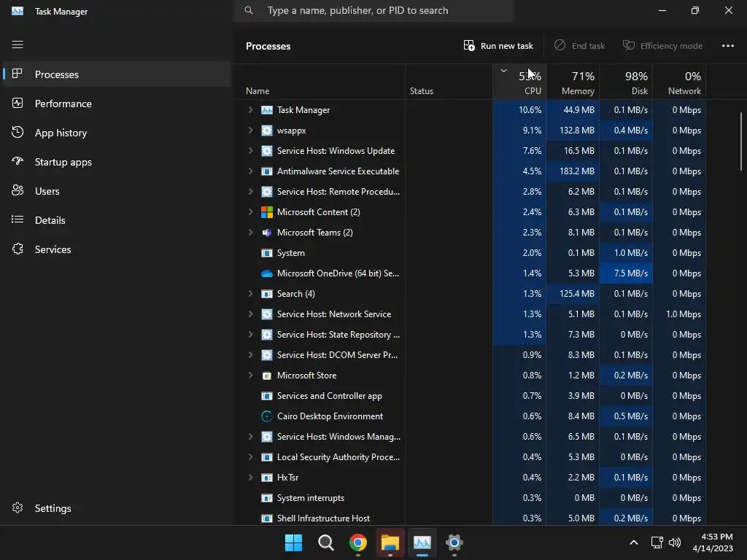Expand Microsoft Teams (2) group
Viewport: 747px width, 560px height.
(251, 233)
